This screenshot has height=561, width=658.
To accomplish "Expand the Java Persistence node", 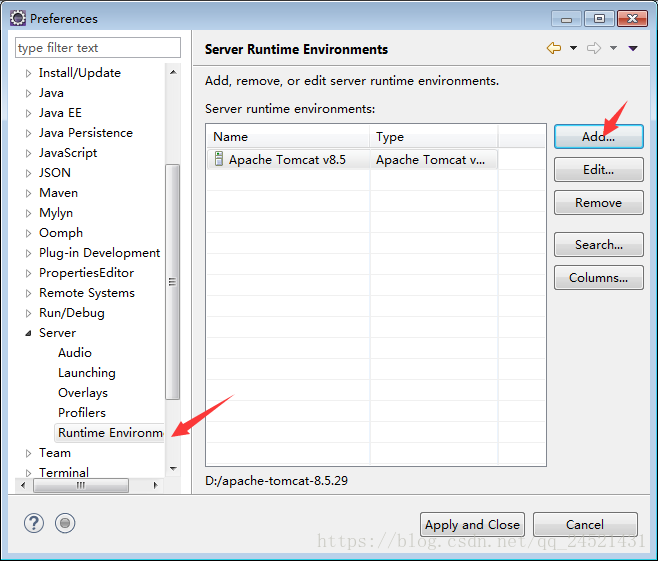I will (28, 133).
